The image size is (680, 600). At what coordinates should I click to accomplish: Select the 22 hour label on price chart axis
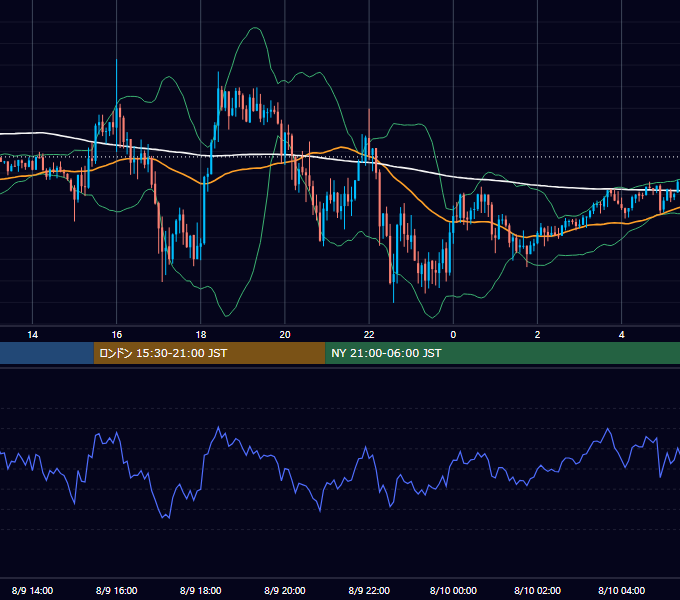click(369, 335)
